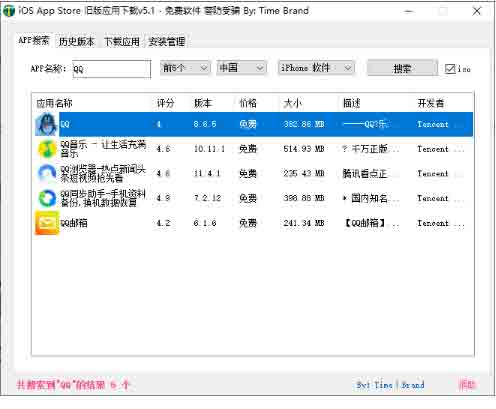
Task: Expand the country dropdown showing 中国
Action: [x=241, y=68]
